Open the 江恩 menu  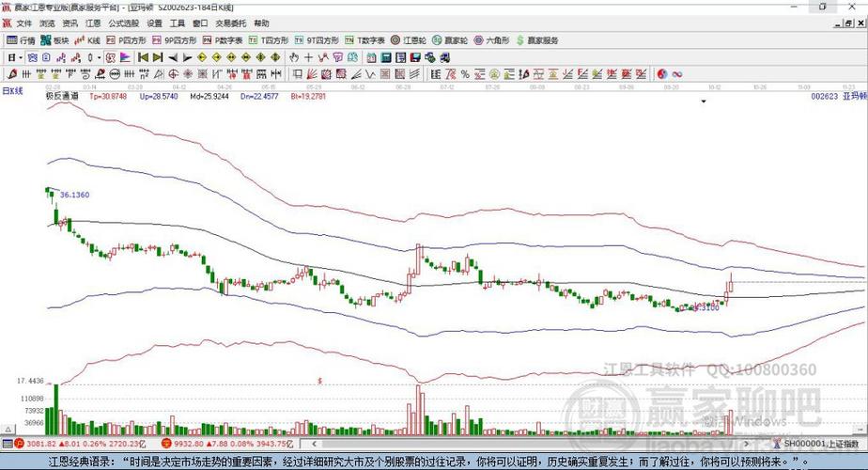(x=93, y=23)
